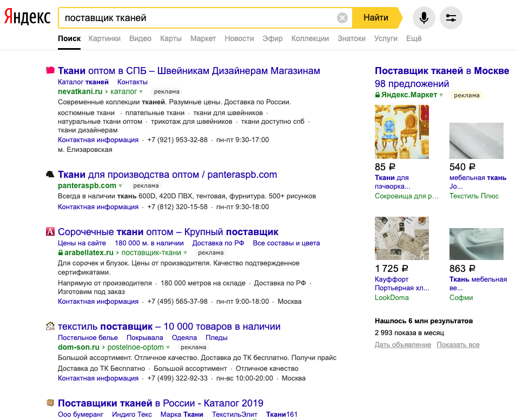The height and width of the screenshot is (420, 516).
Task: Click Дать объявление link
Action: [x=403, y=345]
